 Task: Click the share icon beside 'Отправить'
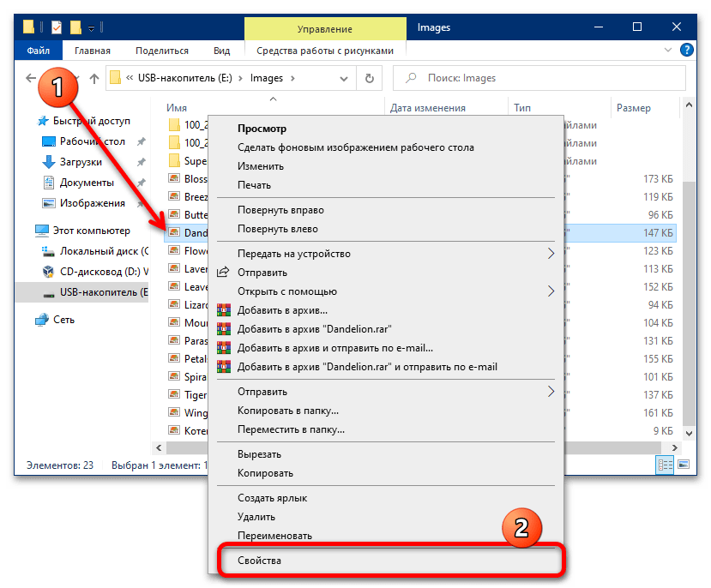pyautogui.click(x=224, y=273)
